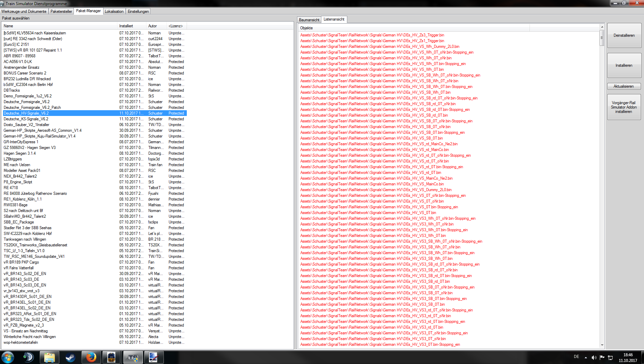
Task: Select 'GR-InterCityExpress 1' package
Action: [x=95, y=142]
